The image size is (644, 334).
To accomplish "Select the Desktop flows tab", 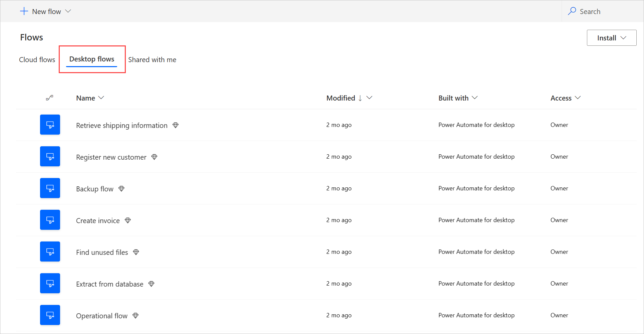I will [x=92, y=59].
